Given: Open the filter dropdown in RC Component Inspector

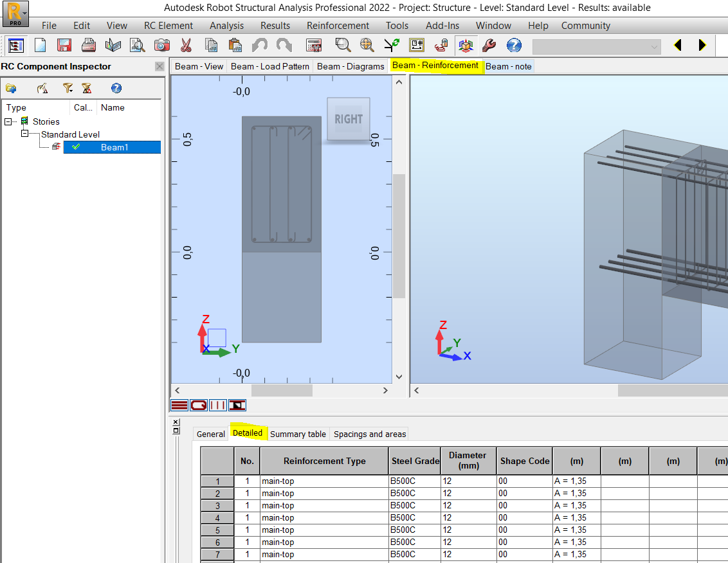Looking at the screenshot, I should point(68,88).
